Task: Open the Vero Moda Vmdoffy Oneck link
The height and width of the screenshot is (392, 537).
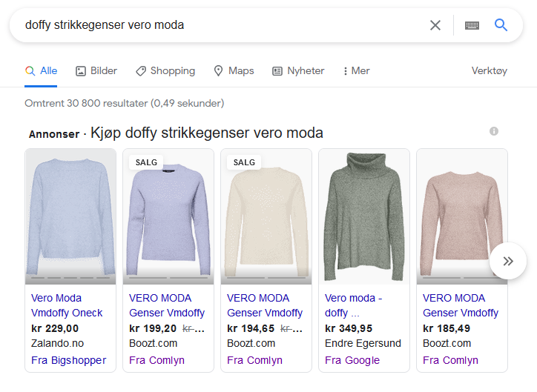Action: 67,305
